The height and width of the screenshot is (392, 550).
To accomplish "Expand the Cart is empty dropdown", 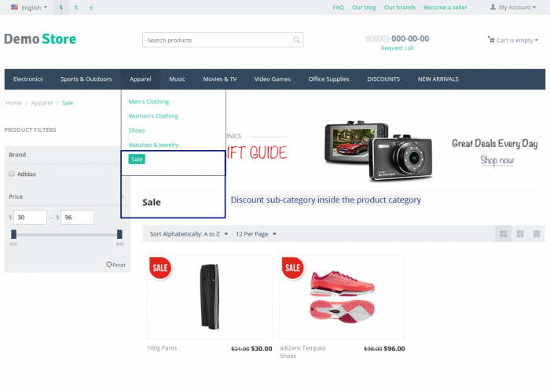I will point(513,40).
